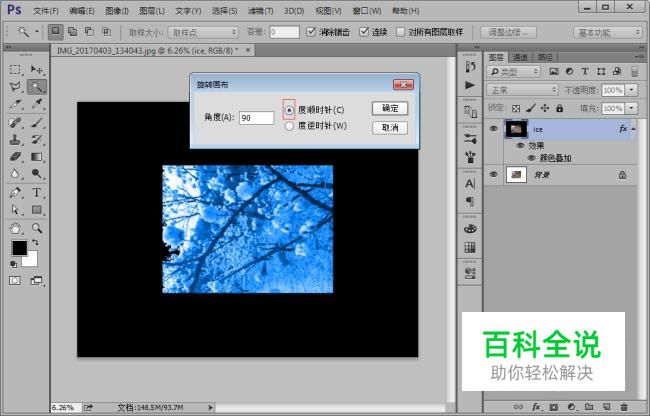Screen dimensions: 650x416
Task: Select the Gradient tool
Action: coord(37,157)
